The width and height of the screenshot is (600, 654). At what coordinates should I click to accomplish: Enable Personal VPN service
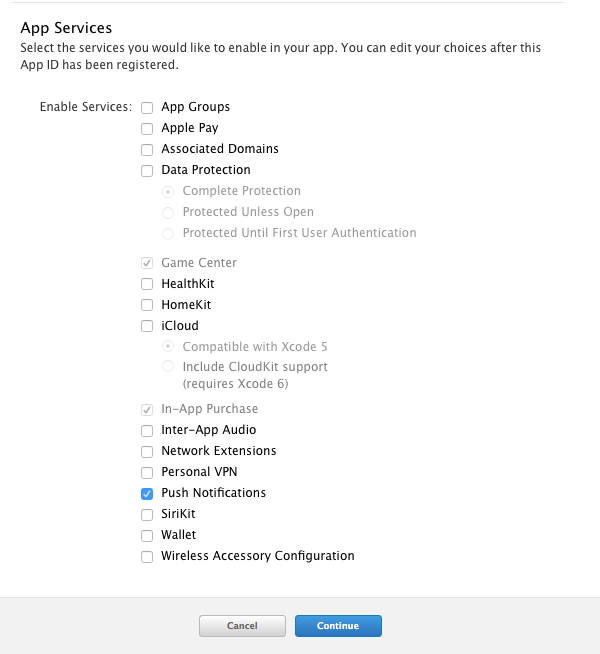click(x=147, y=473)
